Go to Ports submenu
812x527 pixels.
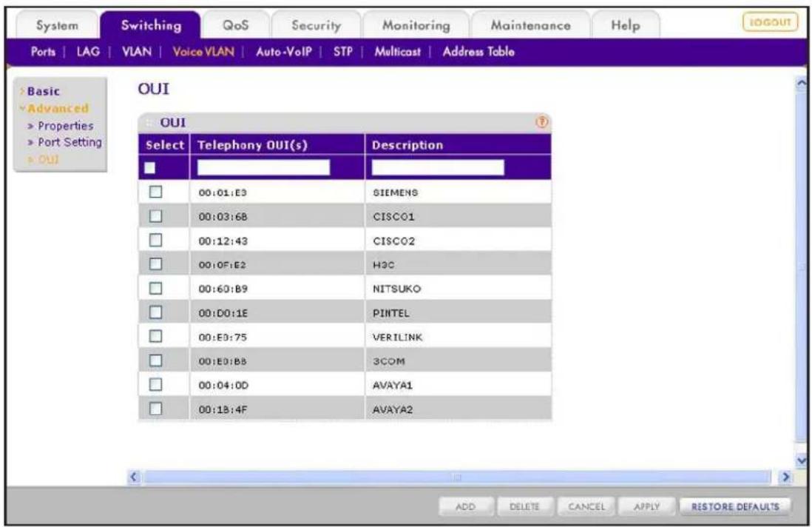(x=43, y=52)
